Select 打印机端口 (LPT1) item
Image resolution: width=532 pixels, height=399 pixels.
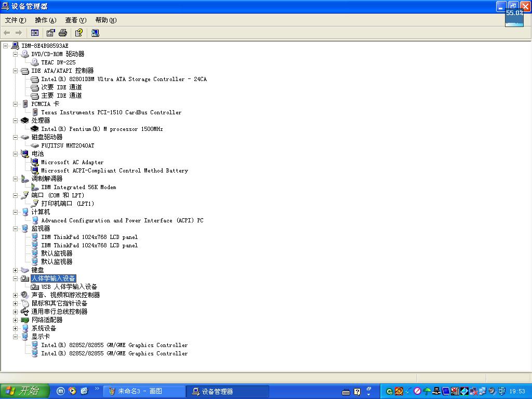tap(68, 204)
